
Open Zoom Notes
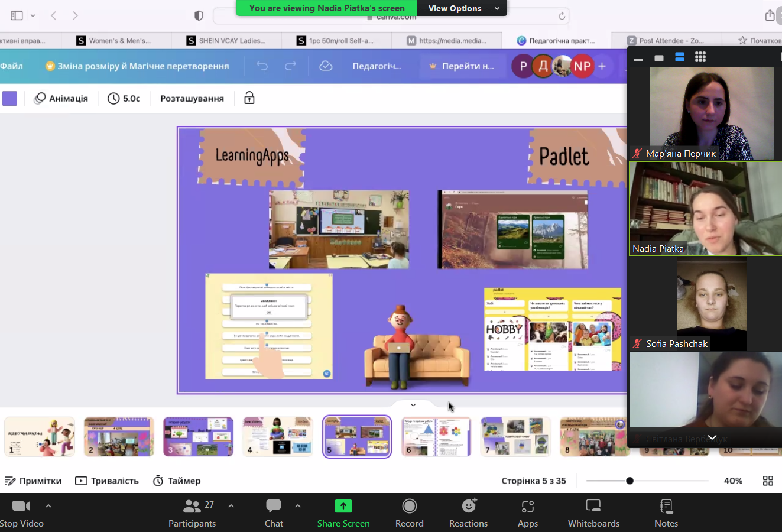click(666, 513)
